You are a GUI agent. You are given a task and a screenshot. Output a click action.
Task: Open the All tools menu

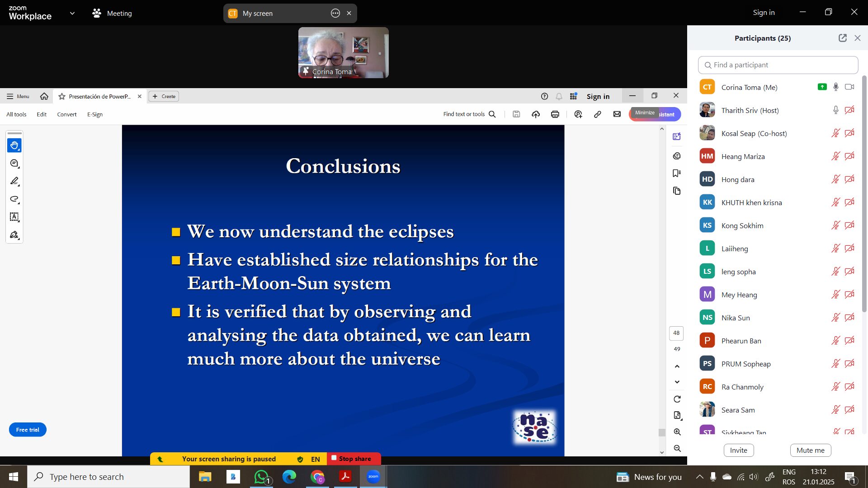(x=16, y=114)
